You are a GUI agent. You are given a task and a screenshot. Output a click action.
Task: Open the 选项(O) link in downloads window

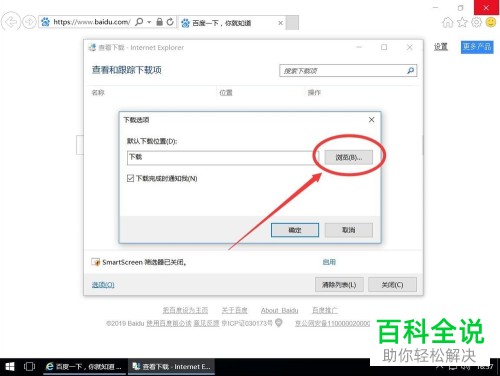[x=103, y=285]
